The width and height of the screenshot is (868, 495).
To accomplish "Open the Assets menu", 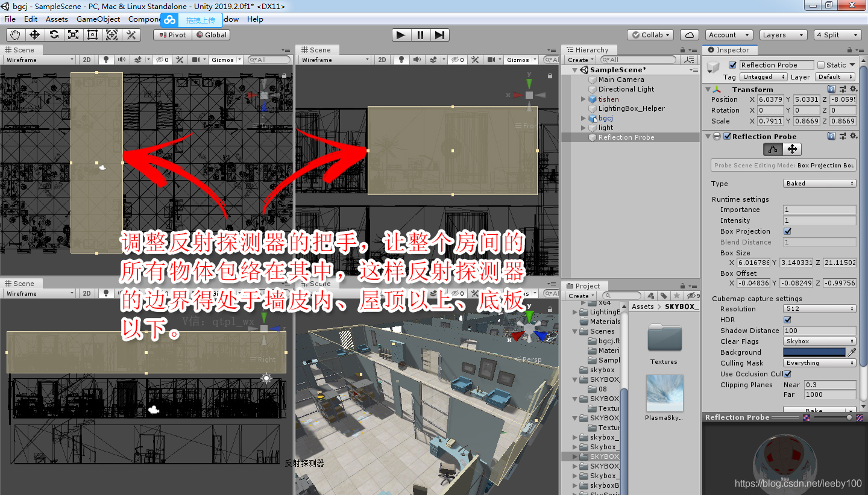I will [x=57, y=19].
